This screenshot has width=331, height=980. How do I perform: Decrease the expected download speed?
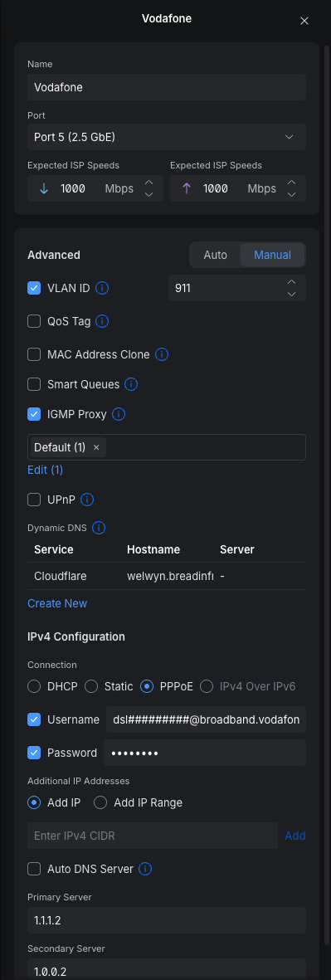click(x=148, y=194)
